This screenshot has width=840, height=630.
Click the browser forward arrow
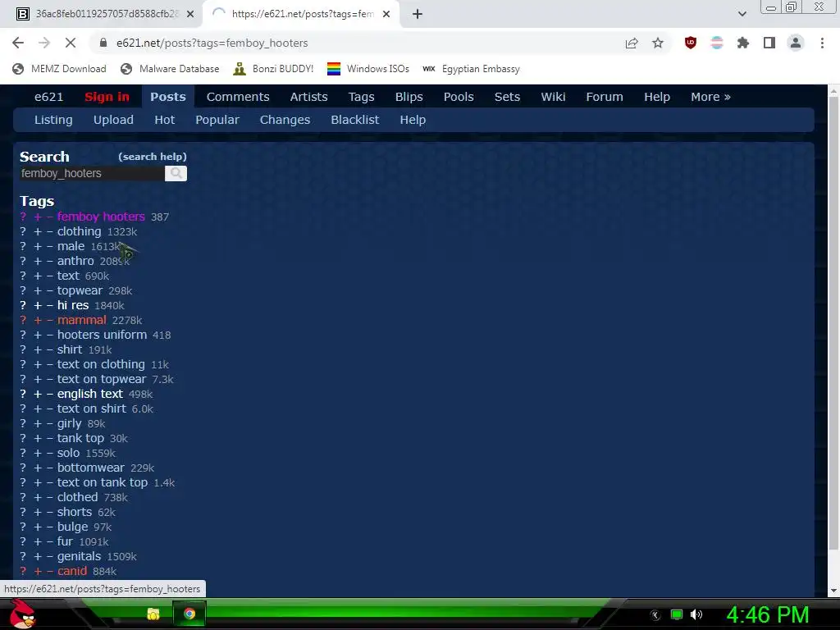(x=44, y=43)
